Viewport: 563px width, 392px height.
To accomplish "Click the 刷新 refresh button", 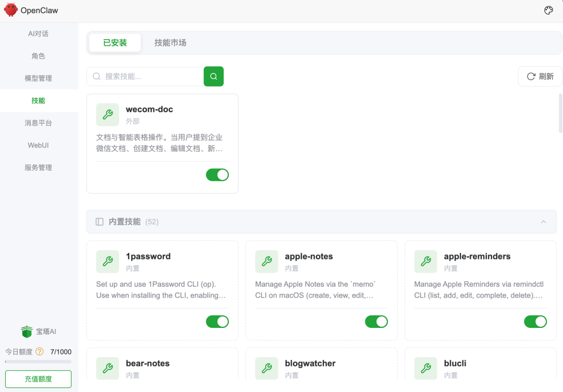I will coord(540,76).
